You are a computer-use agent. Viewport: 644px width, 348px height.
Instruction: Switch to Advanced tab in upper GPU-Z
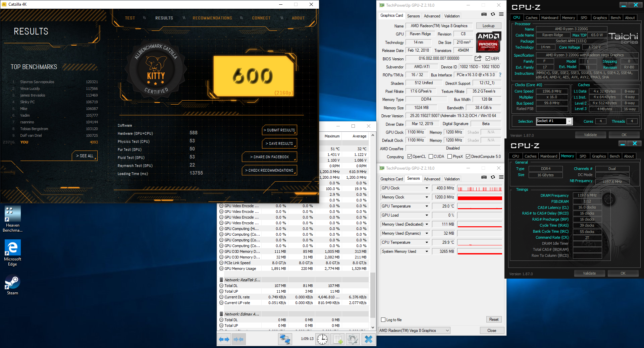[432, 16]
